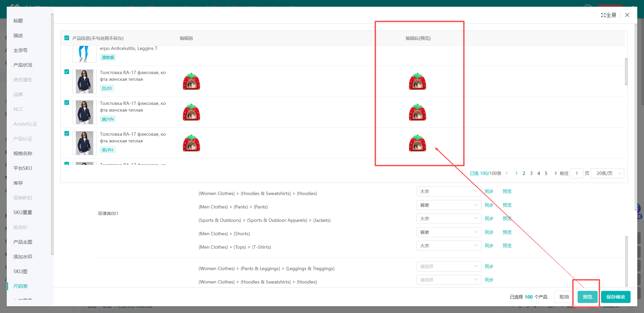This screenshot has height=313, width=644.
Task: Open the jacket thumbnail in 菲/PH row
Action: click(x=85, y=143)
